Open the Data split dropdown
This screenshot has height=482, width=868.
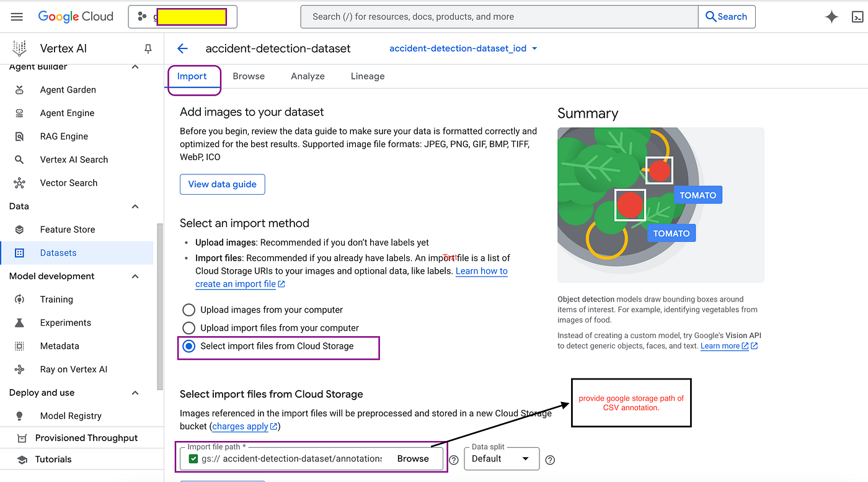click(502, 459)
